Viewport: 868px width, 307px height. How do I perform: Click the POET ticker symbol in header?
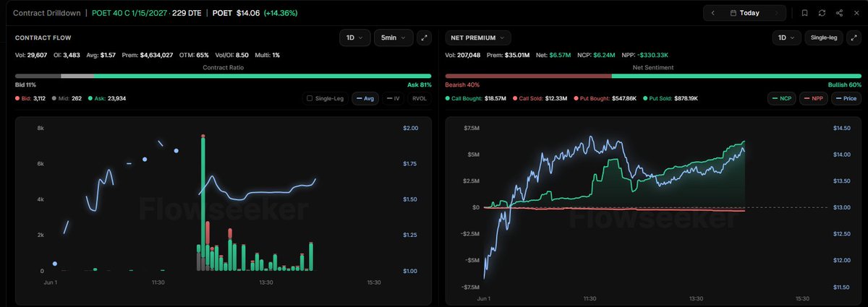click(222, 13)
